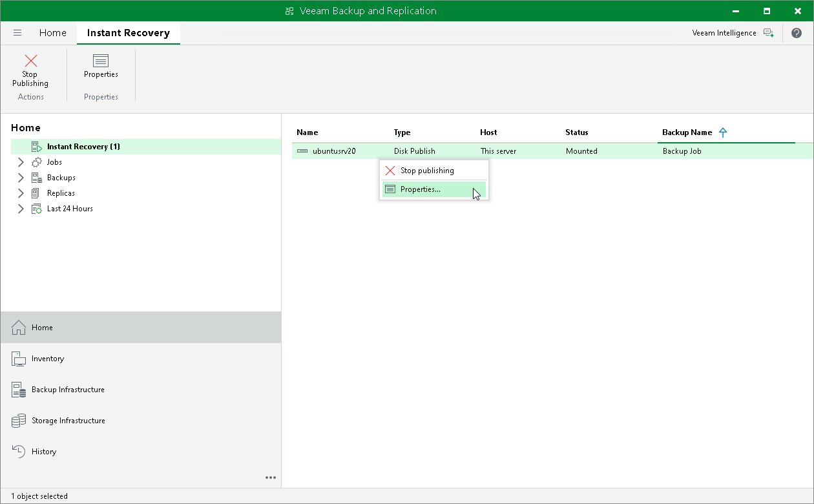Select the ubuntusrv20 row name
The width and height of the screenshot is (814, 504).
click(334, 151)
